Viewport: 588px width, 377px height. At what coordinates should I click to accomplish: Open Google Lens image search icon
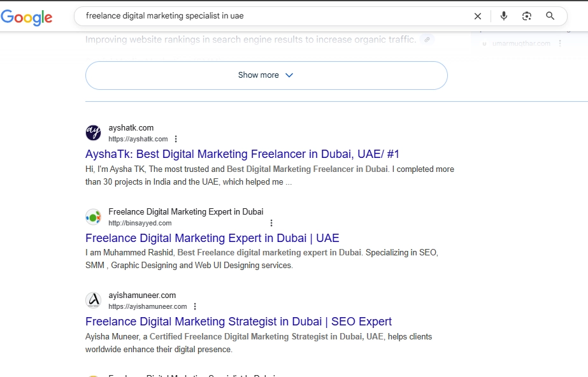point(526,16)
